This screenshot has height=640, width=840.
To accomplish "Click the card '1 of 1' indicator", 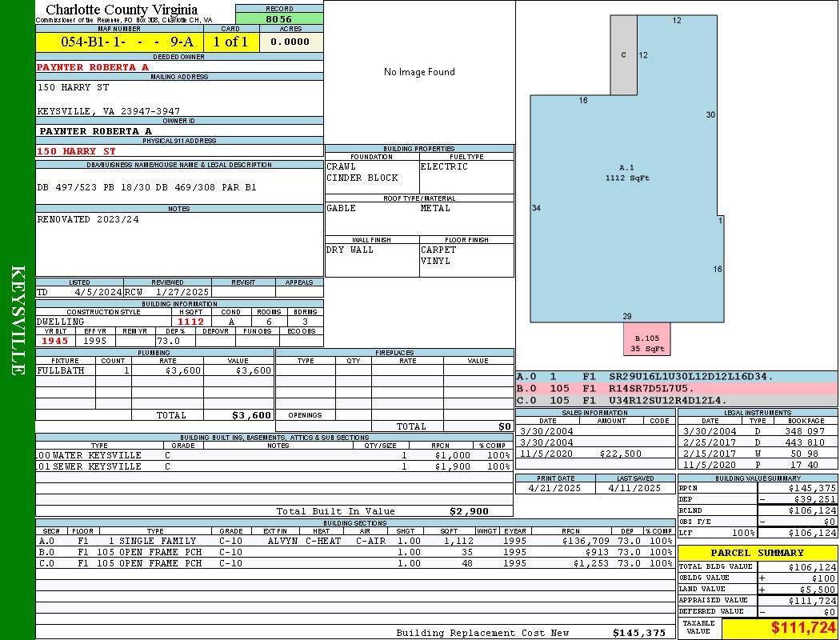I will 231,42.
